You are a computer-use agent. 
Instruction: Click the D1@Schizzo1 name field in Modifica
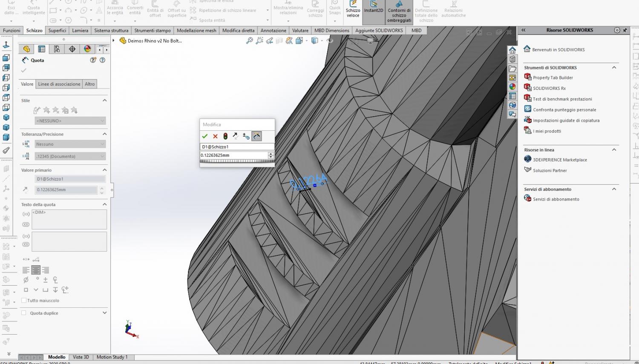coord(237,147)
